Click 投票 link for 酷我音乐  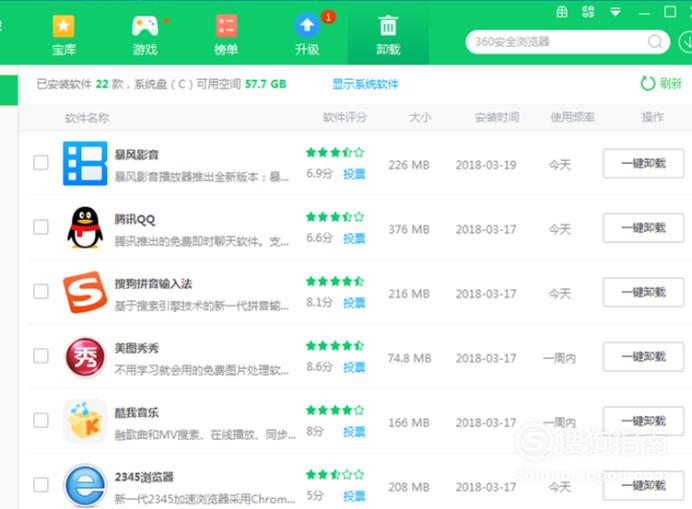tap(354, 432)
